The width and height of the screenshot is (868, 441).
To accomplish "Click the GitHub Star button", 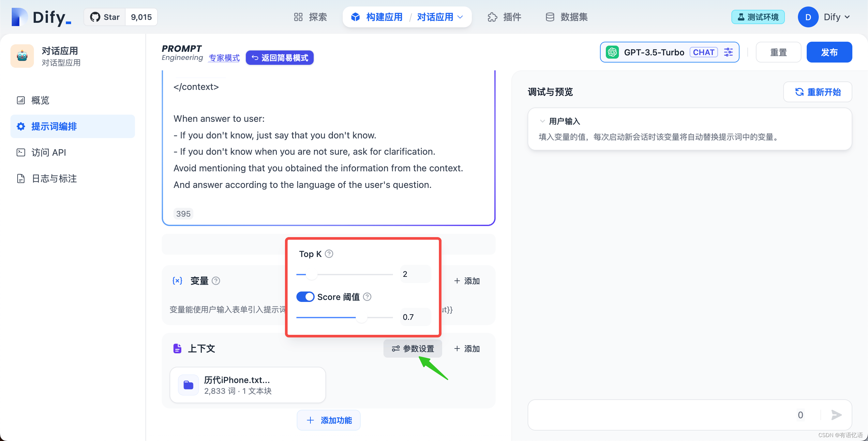I will [105, 17].
